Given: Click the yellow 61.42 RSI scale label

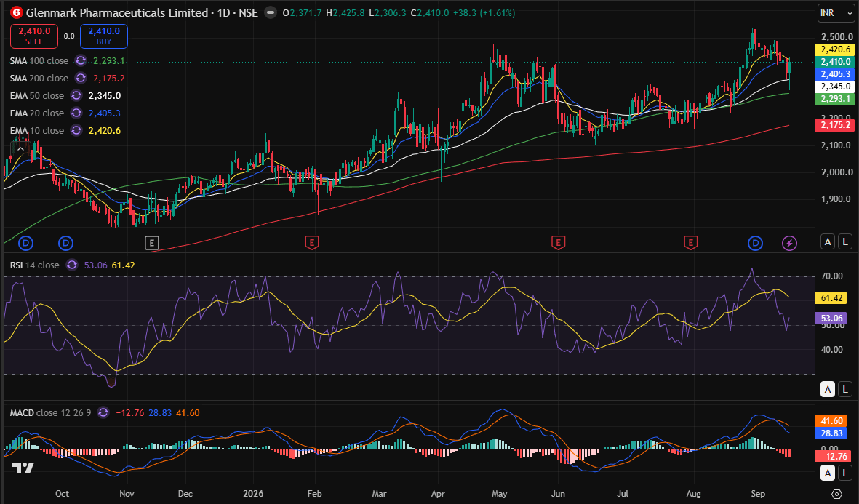Looking at the screenshot, I should [x=831, y=298].
